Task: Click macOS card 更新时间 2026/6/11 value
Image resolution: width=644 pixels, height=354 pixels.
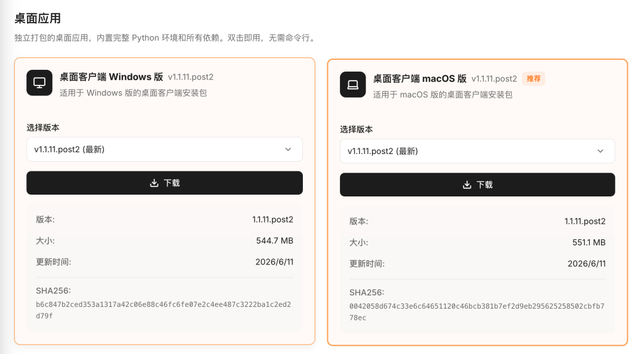Action: pos(587,263)
